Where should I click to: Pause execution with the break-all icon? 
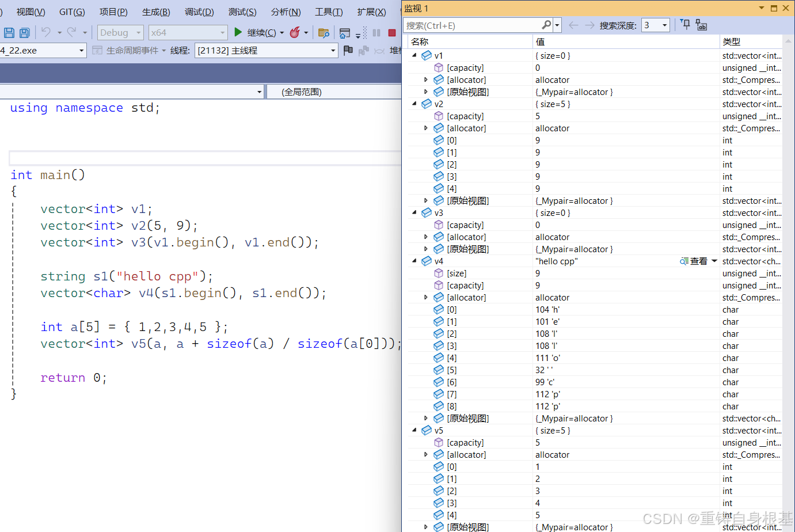pos(376,33)
